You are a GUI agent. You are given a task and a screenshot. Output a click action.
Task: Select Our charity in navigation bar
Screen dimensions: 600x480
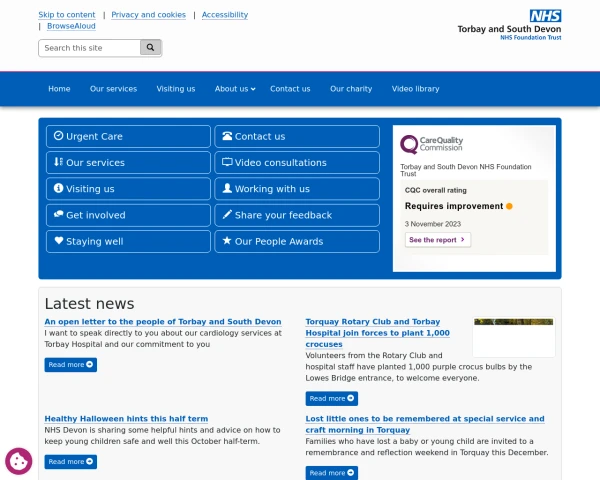351,89
